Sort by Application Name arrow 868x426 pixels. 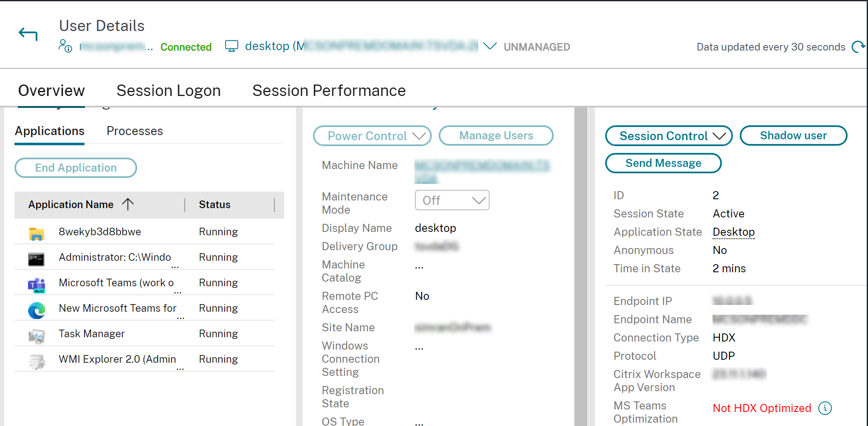(x=128, y=204)
